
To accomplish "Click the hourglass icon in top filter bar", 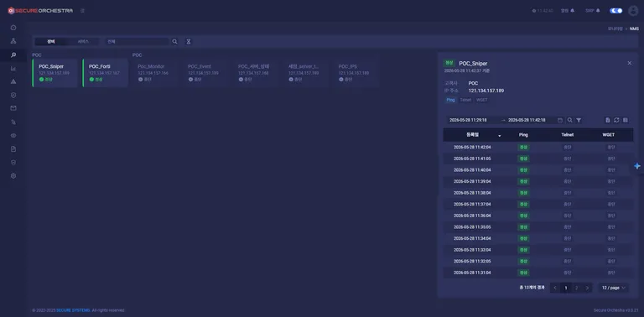I will click(x=189, y=41).
